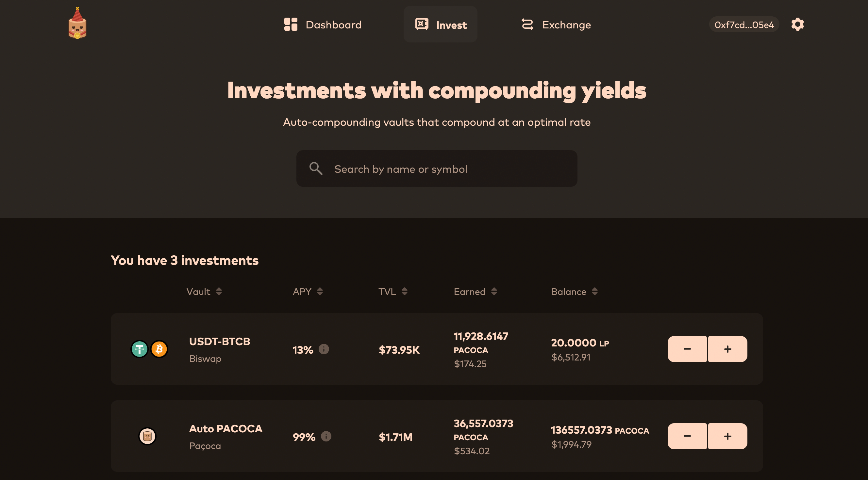
Task: Click the search magnifier icon
Action: point(316,168)
